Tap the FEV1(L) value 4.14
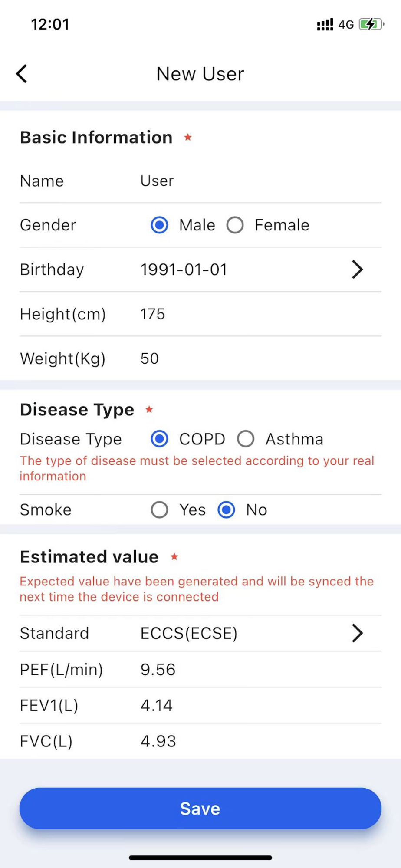The width and height of the screenshot is (401, 868). click(157, 706)
